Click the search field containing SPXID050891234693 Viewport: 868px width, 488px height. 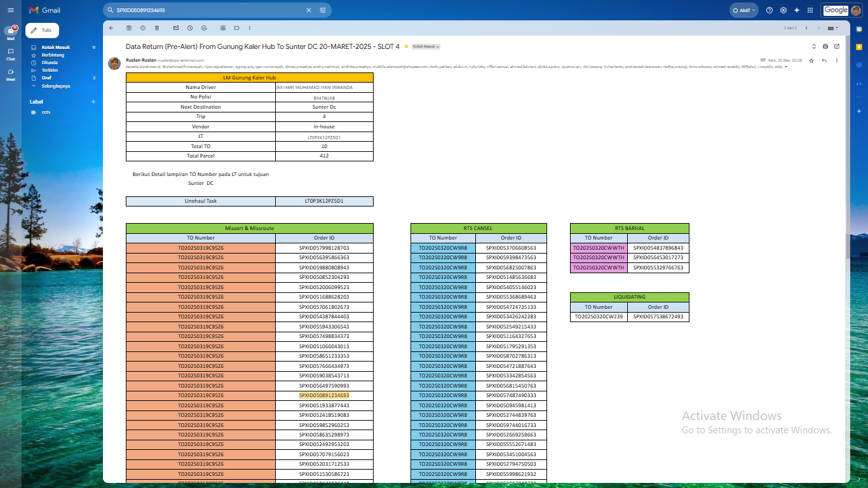(203, 10)
